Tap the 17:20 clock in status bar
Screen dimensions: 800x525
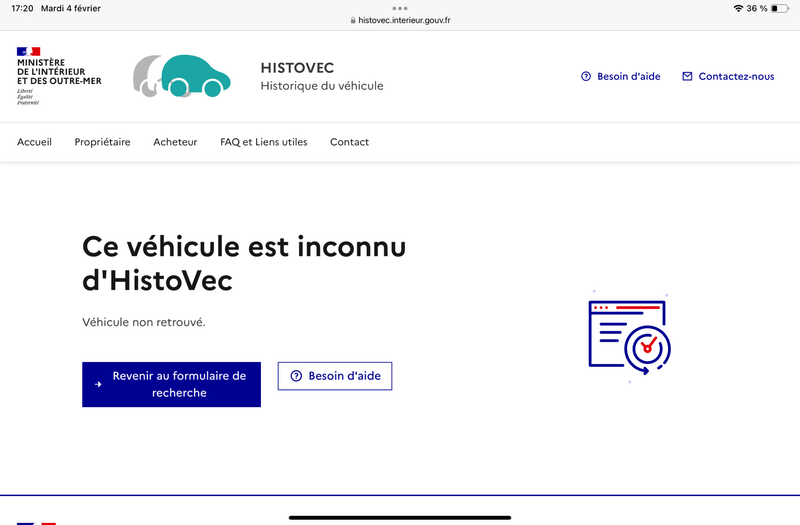[22, 8]
